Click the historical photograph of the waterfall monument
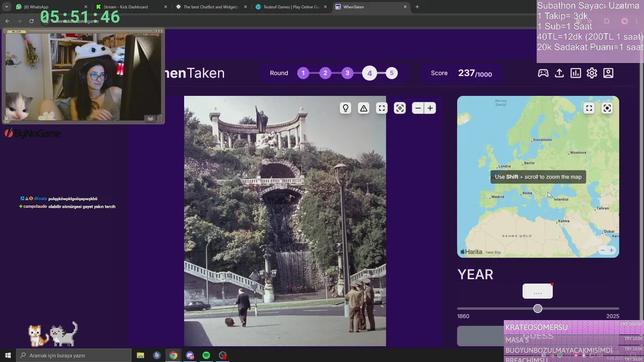Screen dimensions: 644x362 [x=285, y=221]
